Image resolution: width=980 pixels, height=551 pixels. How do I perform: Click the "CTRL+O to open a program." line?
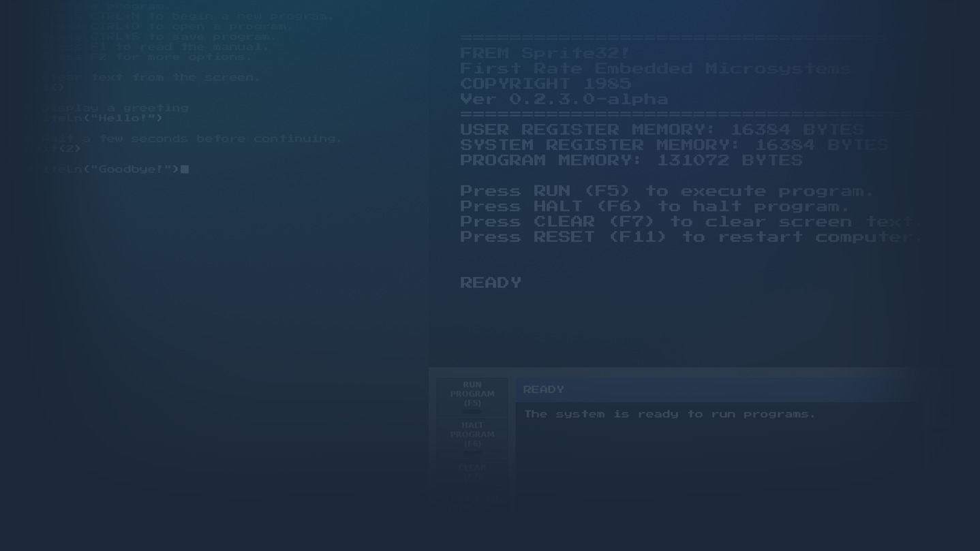coord(192,27)
